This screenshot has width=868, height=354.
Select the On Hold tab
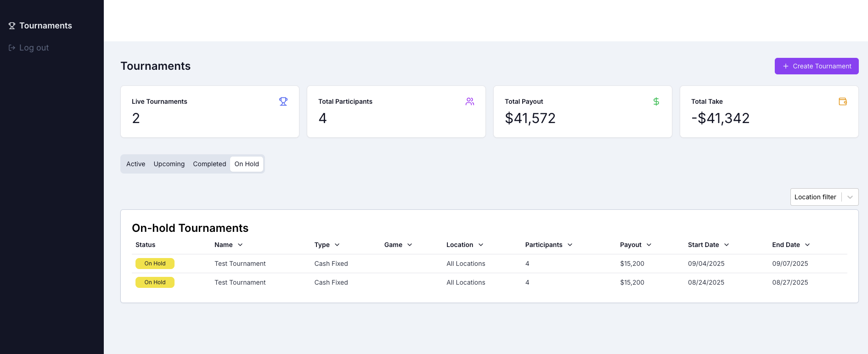[x=247, y=164]
